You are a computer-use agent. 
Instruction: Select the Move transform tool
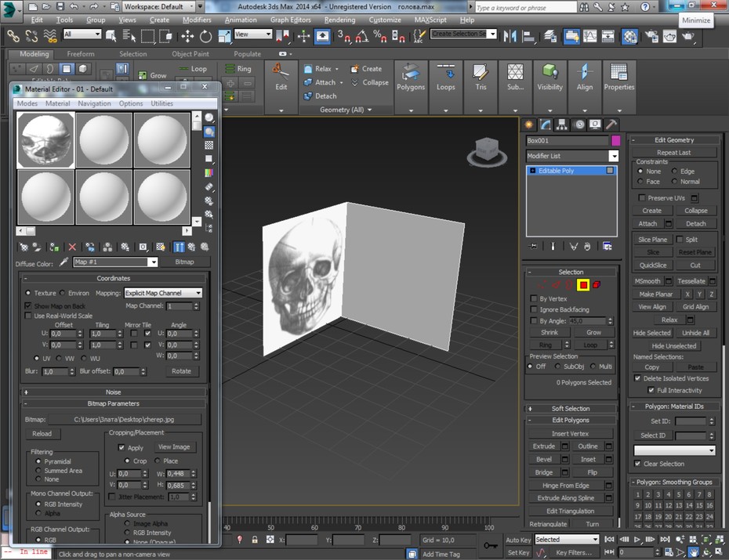pos(187,36)
